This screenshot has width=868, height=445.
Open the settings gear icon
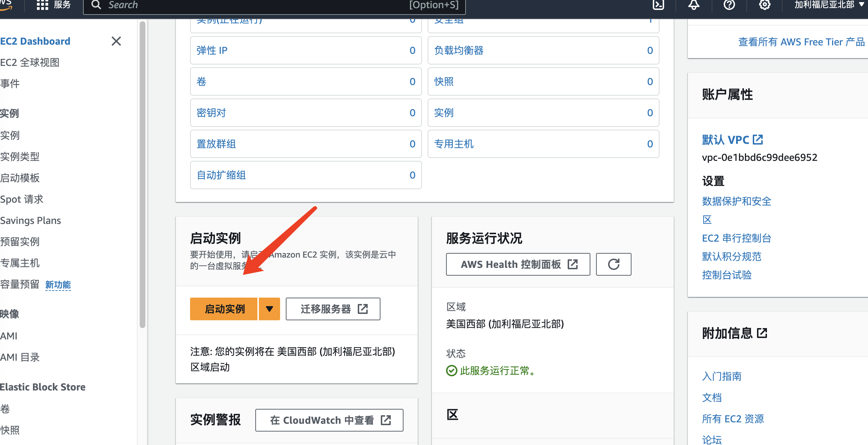(764, 5)
